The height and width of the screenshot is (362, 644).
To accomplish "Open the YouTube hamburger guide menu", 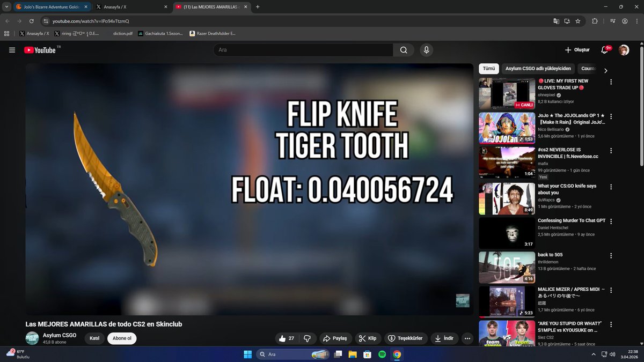I will tap(12, 50).
